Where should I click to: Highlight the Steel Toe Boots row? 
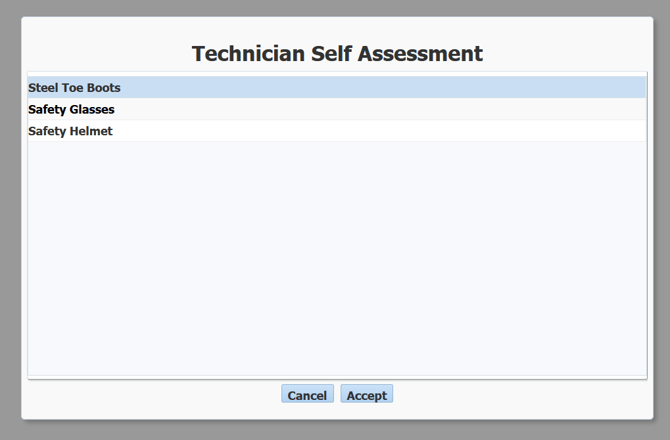tap(337, 88)
